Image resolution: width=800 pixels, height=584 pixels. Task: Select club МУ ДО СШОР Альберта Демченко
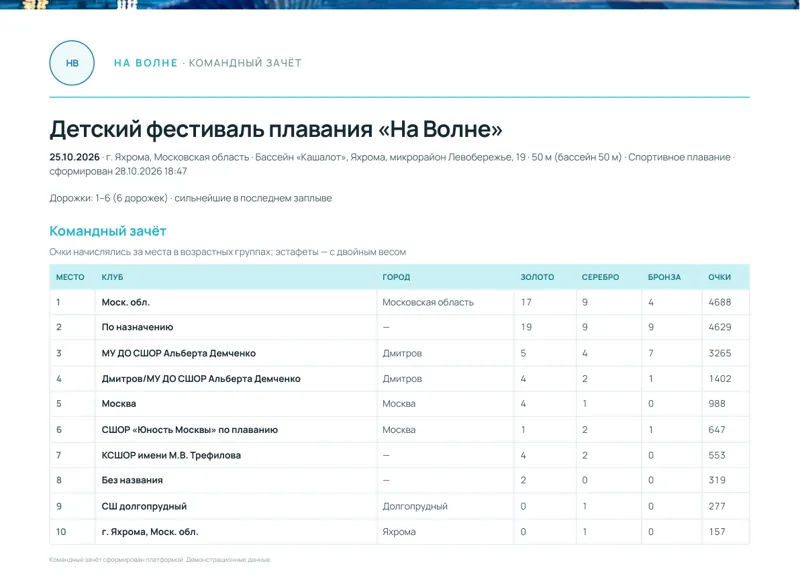pos(179,353)
